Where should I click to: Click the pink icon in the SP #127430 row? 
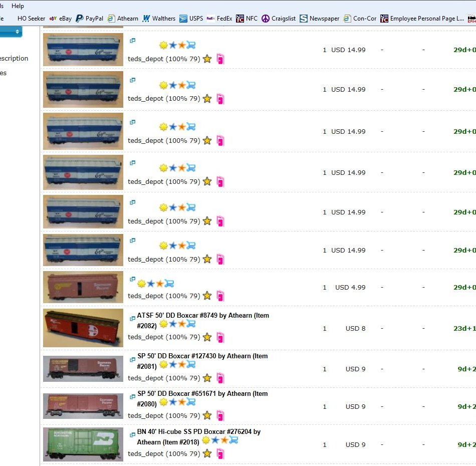[220, 378]
